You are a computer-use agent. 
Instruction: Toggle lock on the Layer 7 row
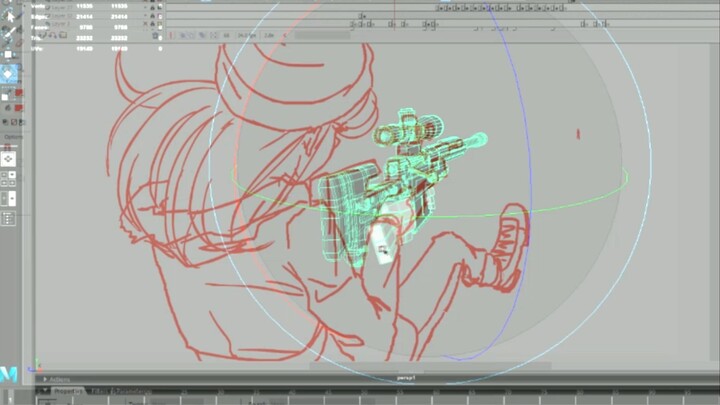[x=152, y=23]
